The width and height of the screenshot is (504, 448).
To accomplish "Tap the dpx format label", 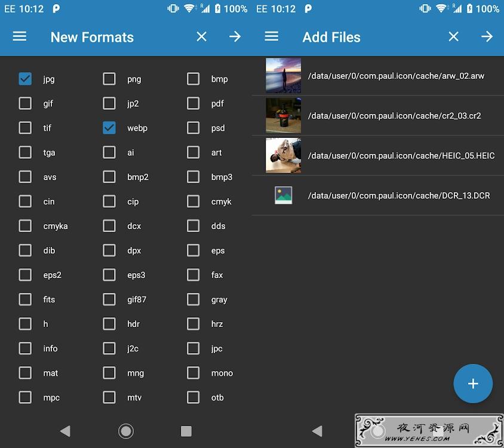I will point(134,251).
